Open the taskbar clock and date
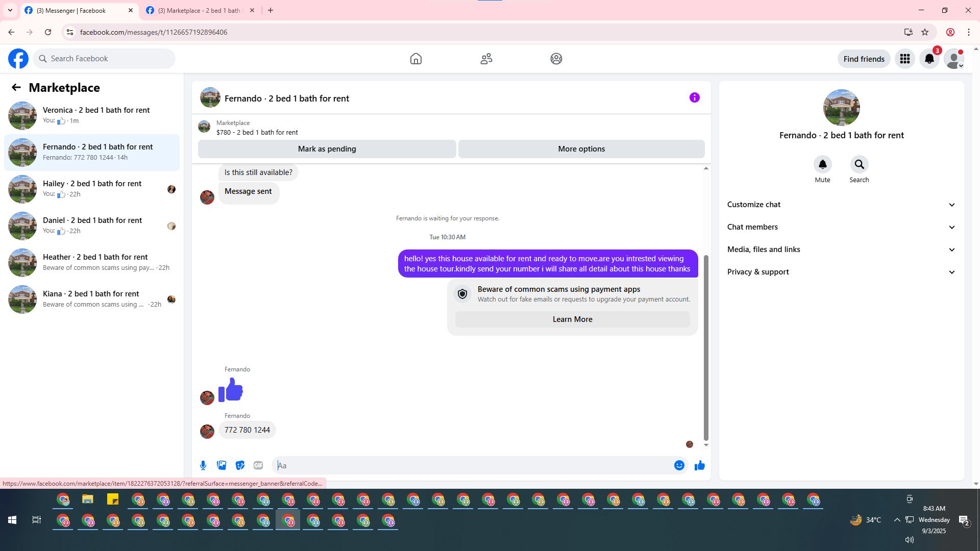Screen dimensions: 980x551 pyautogui.click(x=934, y=520)
